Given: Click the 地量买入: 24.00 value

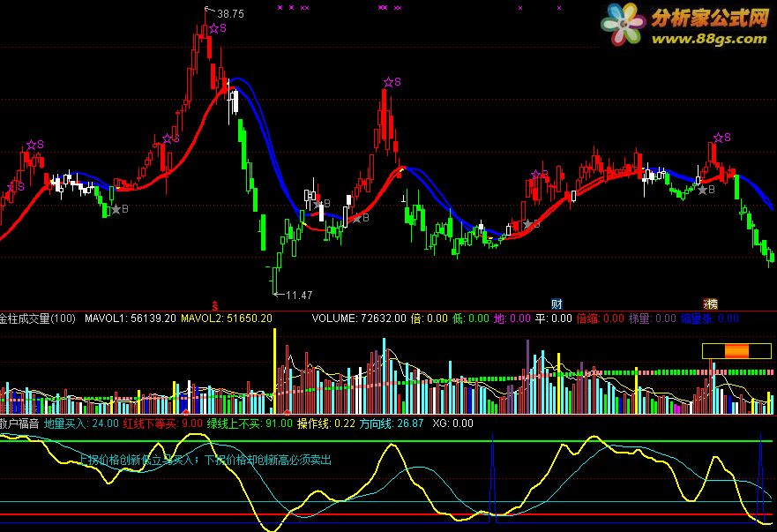Looking at the screenshot, I should coord(81,423).
